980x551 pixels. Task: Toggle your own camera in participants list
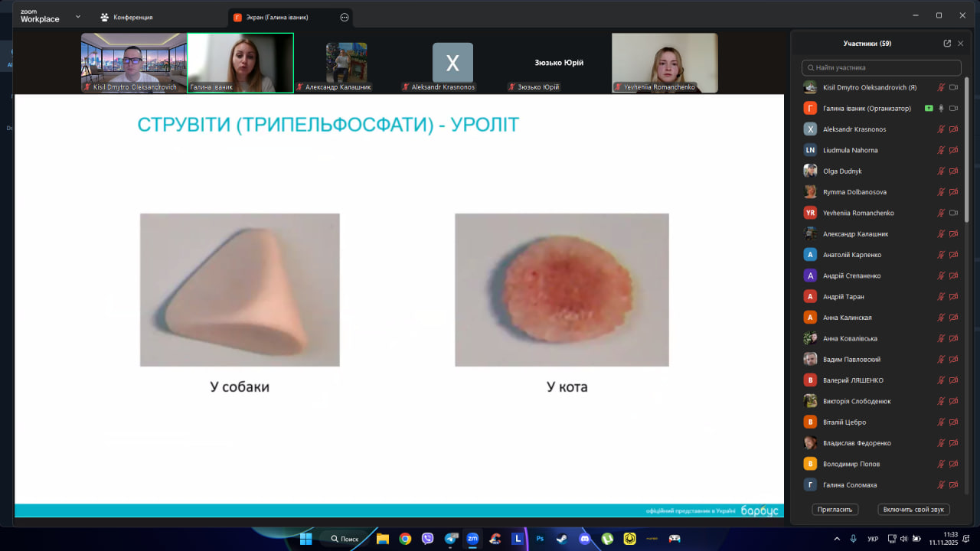click(954, 88)
